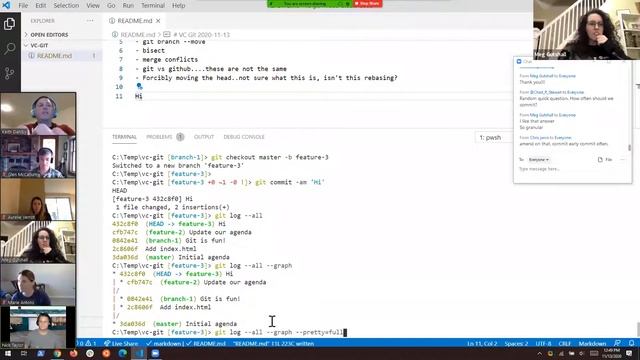
Task: Click the VC Git heading breadcrumb
Action: 201,35
